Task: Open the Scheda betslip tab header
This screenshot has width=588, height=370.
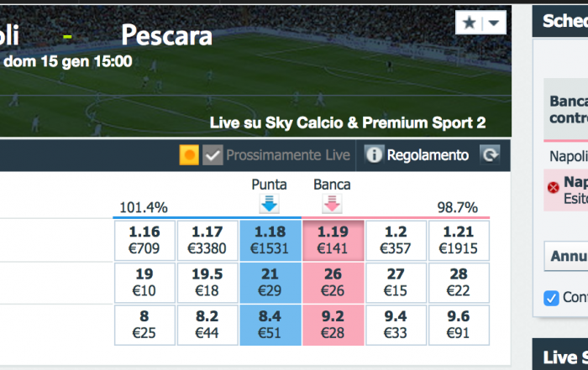Action: coord(560,21)
